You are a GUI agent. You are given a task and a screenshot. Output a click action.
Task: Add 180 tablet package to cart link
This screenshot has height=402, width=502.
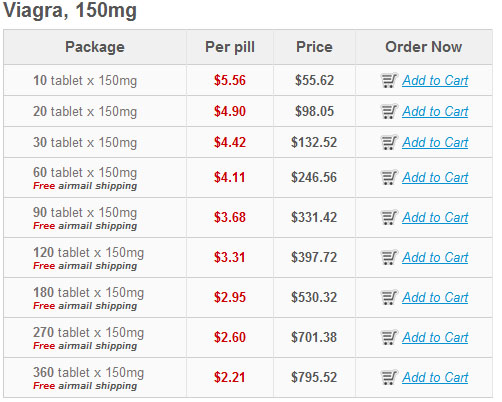[x=435, y=297]
